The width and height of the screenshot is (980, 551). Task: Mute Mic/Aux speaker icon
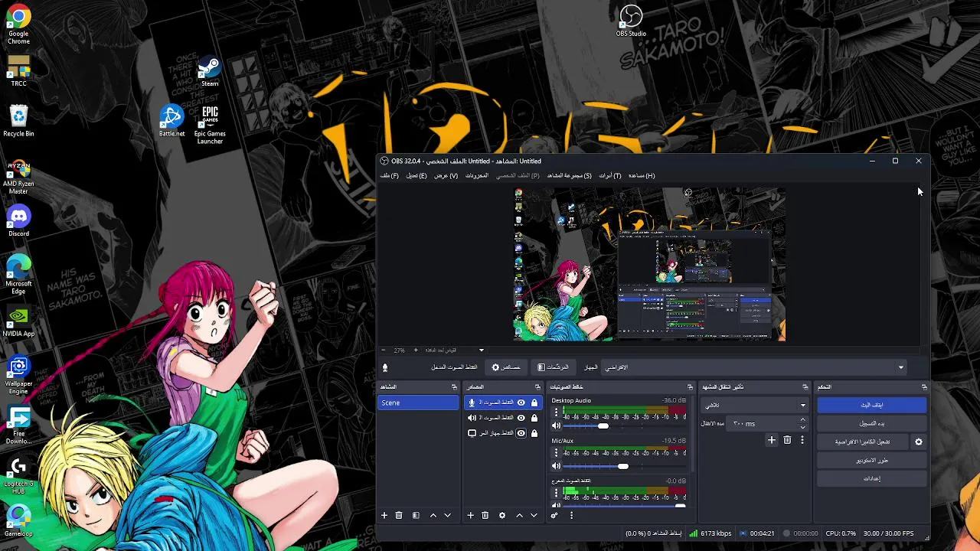click(x=557, y=466)
